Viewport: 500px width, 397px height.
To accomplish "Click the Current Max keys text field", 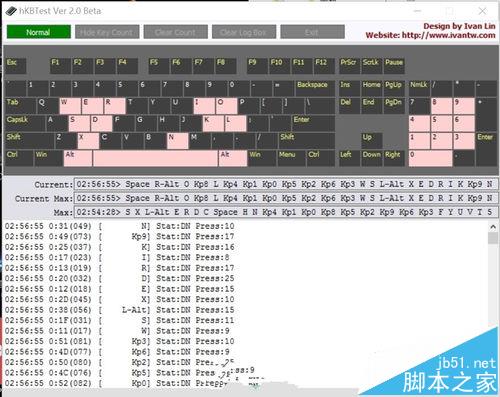I will tap(286, 198).
